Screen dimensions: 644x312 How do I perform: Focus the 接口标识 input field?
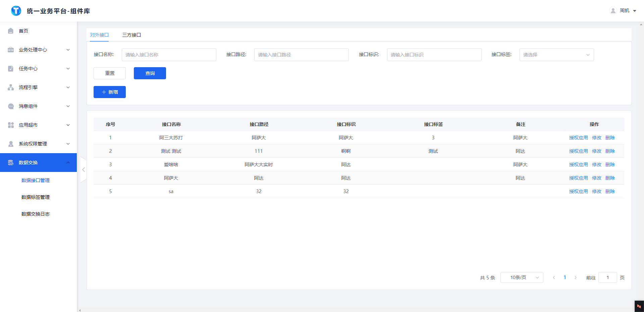coord(434,55)
